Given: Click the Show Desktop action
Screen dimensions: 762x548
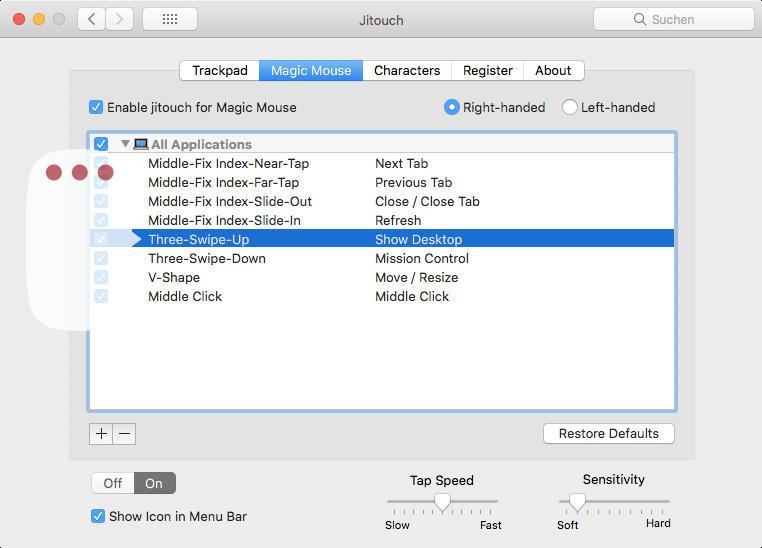Looking at the screenshot, I should [x=418, y=239].
